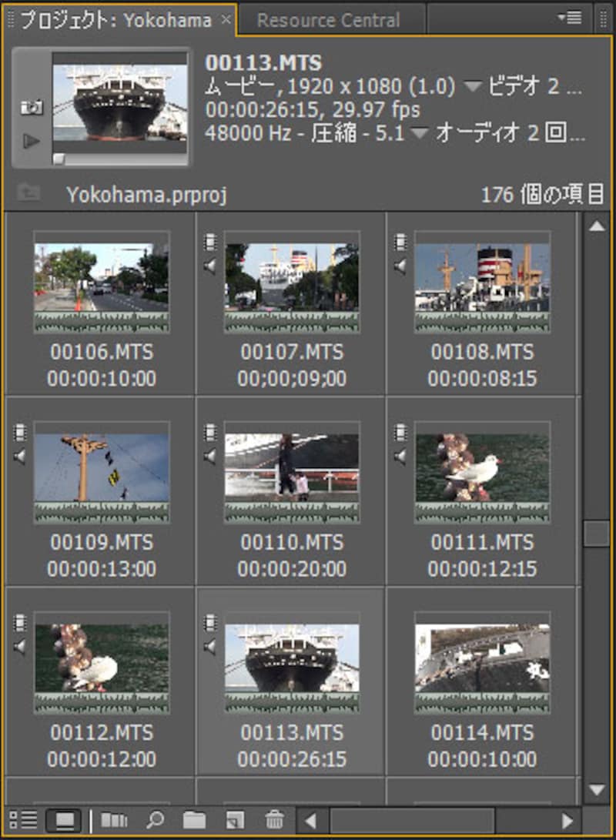Switch to List View

22,821
